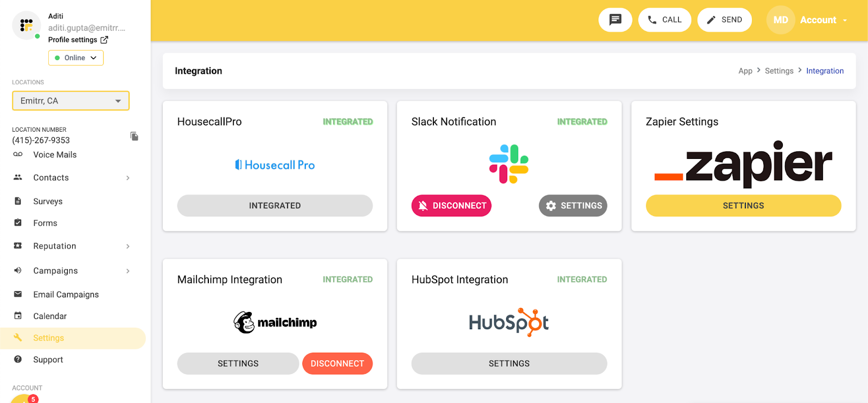Click the HubSpot logo
This screenshot has height=403, width=868.
[x=509, y=322]
